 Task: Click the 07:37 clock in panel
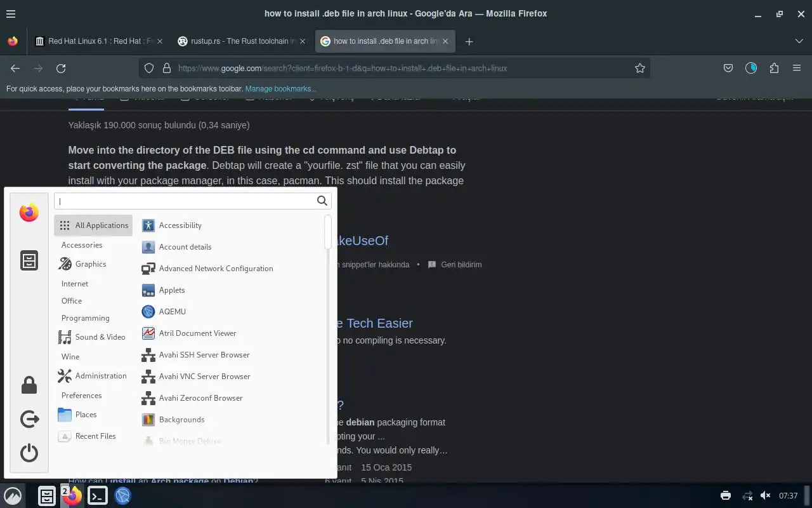(x=788, y=496)
